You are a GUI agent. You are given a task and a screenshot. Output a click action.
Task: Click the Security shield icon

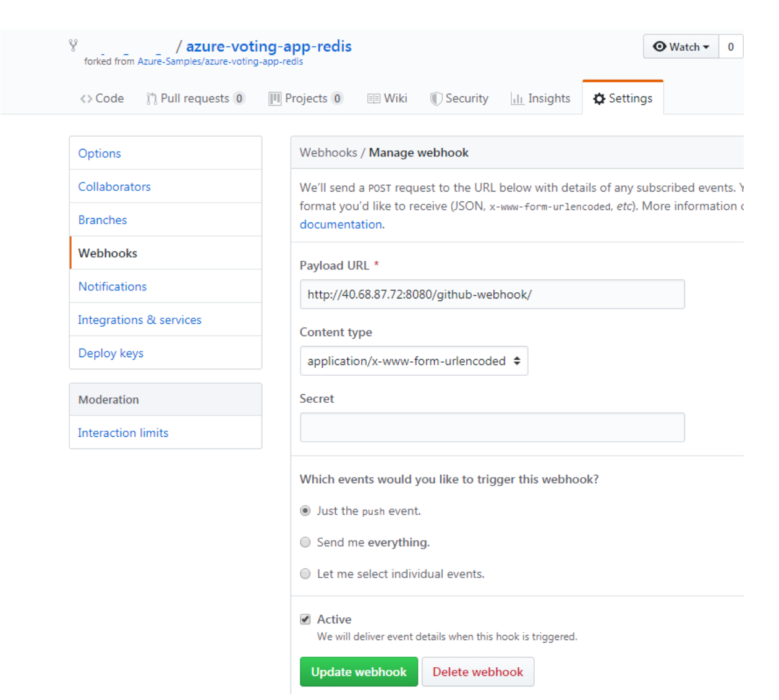pos(435,98)
